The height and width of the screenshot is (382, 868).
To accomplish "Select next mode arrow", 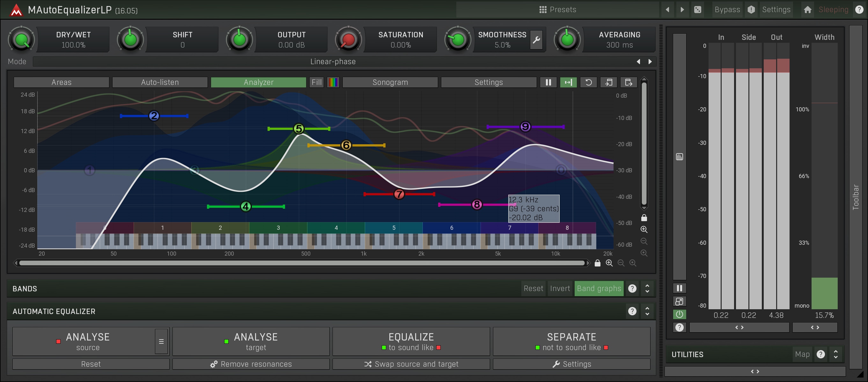I will coord(650,62).
